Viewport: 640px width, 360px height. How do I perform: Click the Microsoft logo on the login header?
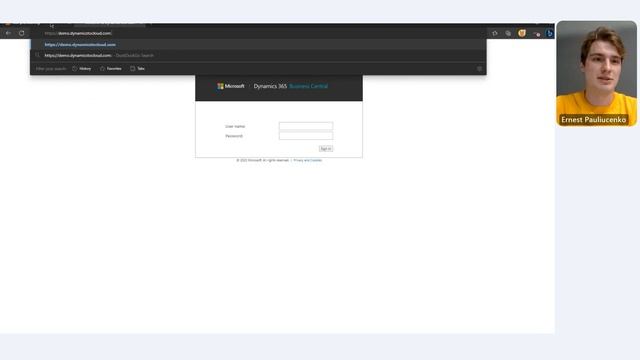[x=231, y=86]
